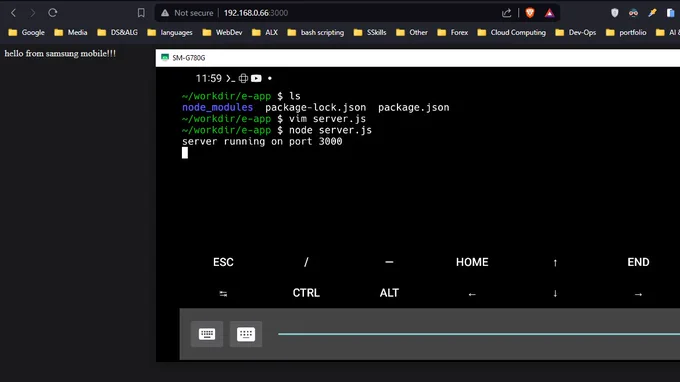Open the portfolio bookmarks folder
680x382 pixels.
pyautogui.click(x=626, y=33)
